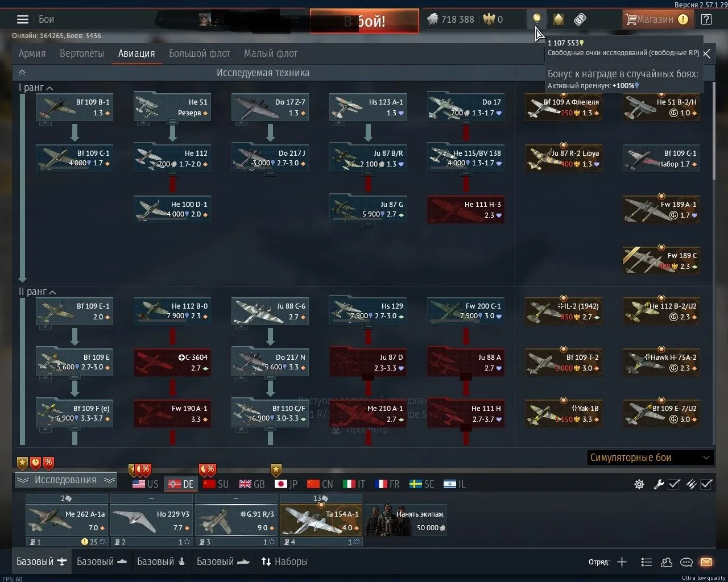The width and height of the screenshot is (728, 582).
Task: Select the GB nation flag
Action: point(251,484)
